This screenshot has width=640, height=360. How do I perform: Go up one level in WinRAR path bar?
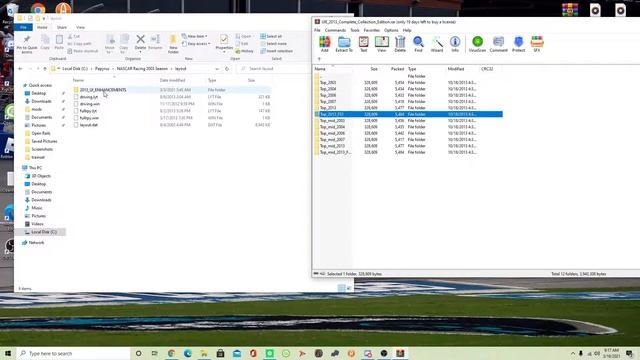(x=319, y=59)
